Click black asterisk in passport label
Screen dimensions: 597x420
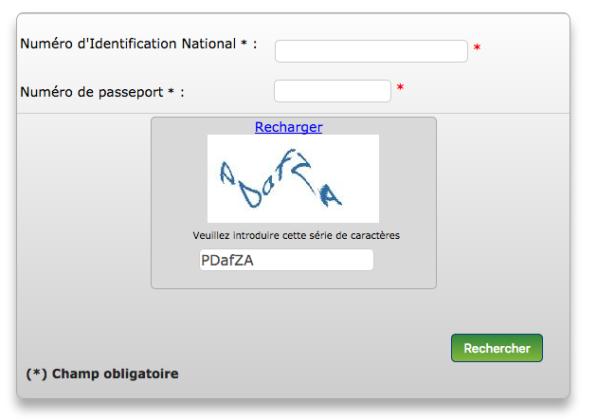(171, 91)
